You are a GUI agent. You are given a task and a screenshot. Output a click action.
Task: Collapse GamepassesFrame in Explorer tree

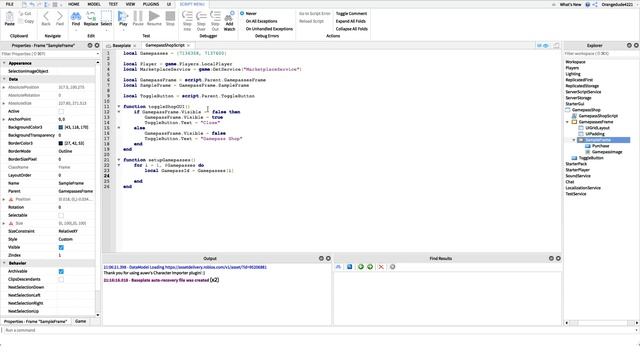click(x=567, y=122)
